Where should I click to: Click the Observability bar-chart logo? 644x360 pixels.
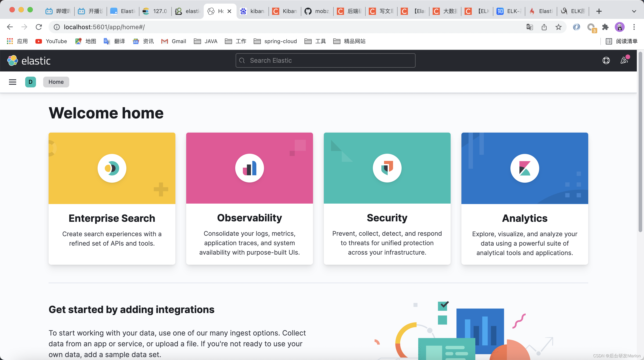pyautogui.click(x=250, y=168)
